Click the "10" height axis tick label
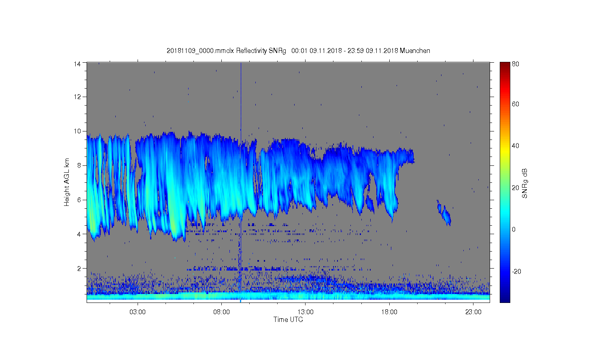Viewport: 607px width, 364px height. tap(77, 131)
